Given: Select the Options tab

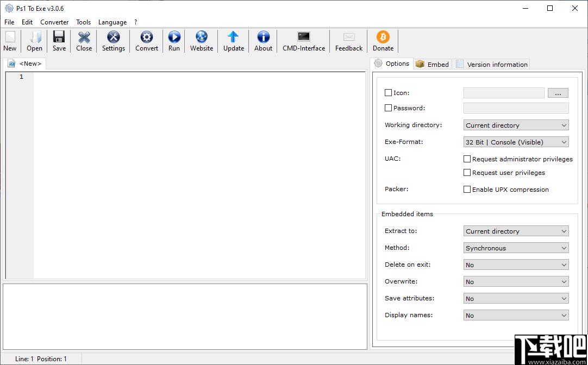Looking at the screenshot, I should point(391,64).
